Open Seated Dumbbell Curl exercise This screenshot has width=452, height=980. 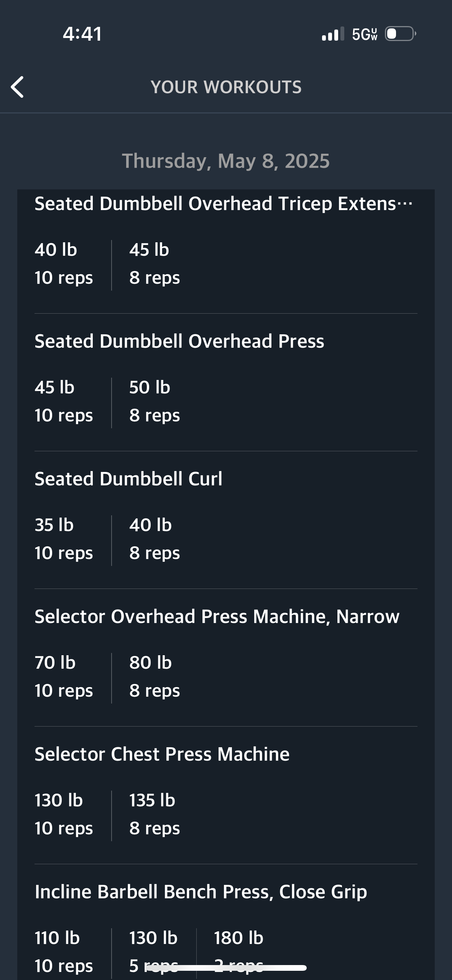128,478
